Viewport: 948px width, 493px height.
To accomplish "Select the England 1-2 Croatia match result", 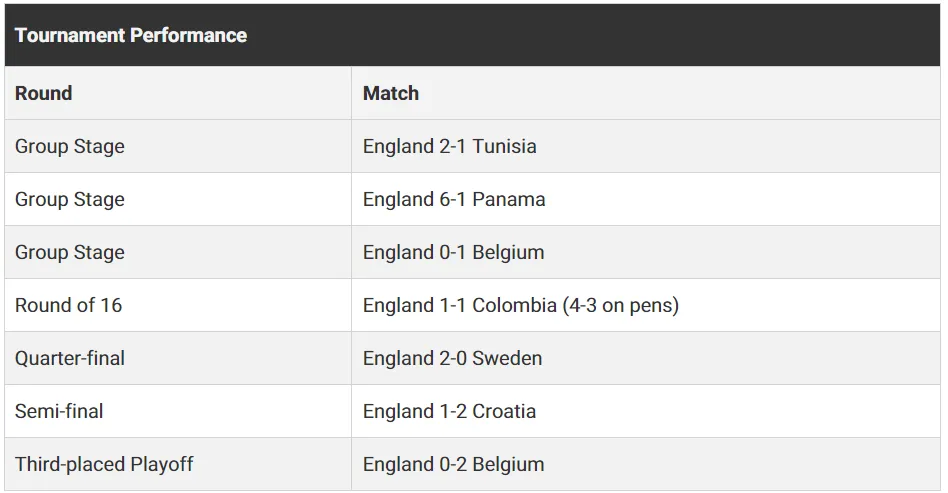I will [449, 411].
